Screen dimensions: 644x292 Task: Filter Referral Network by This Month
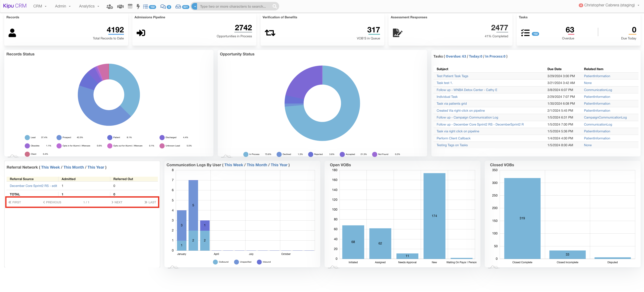pyautogui.click(x=74, y=167)
